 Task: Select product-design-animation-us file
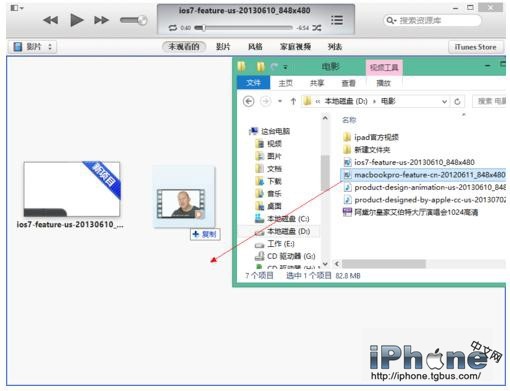click(x=424, y=187)
